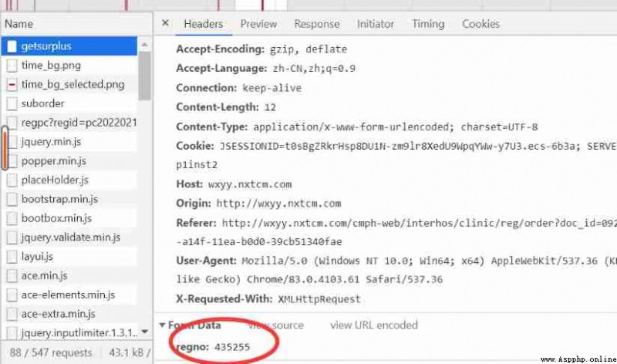Switch to the Preview tab
617x364 pixels.
coord(258,24)
